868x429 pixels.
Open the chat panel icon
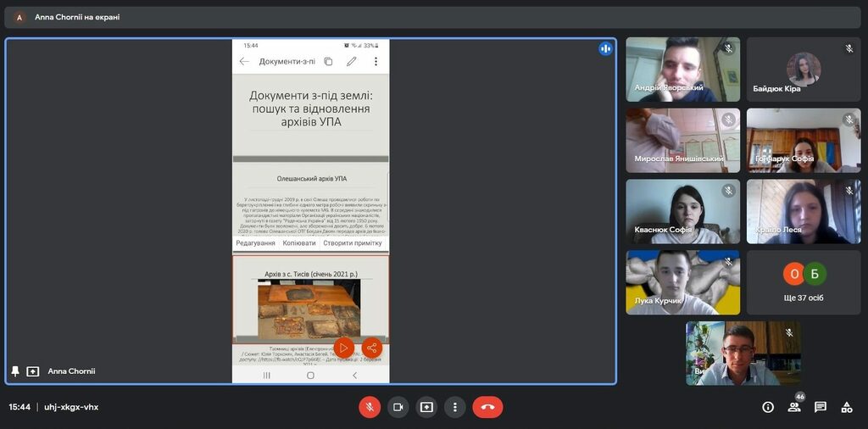pyautogui.click(x=821, y=407)
